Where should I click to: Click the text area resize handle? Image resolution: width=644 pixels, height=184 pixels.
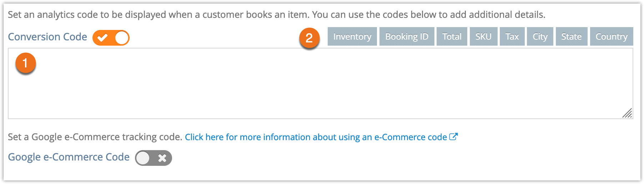click(x=627, y=113)
